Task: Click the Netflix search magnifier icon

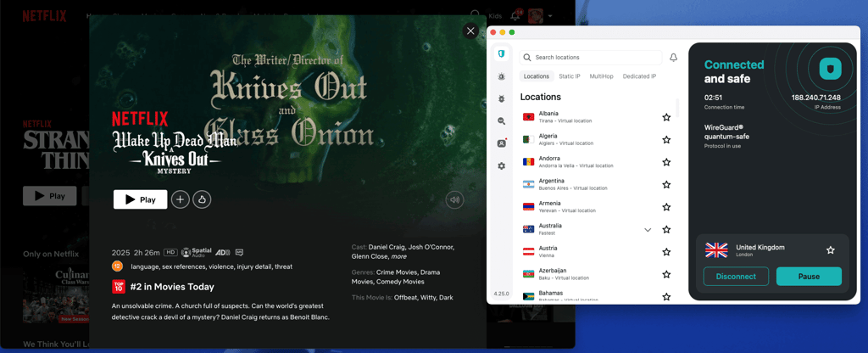Action: click(475, 15)
